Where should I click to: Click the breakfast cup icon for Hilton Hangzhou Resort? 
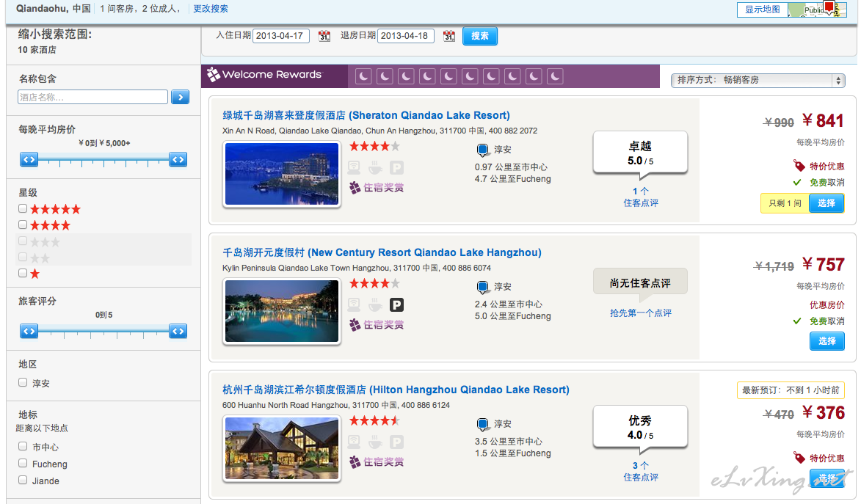376,442
